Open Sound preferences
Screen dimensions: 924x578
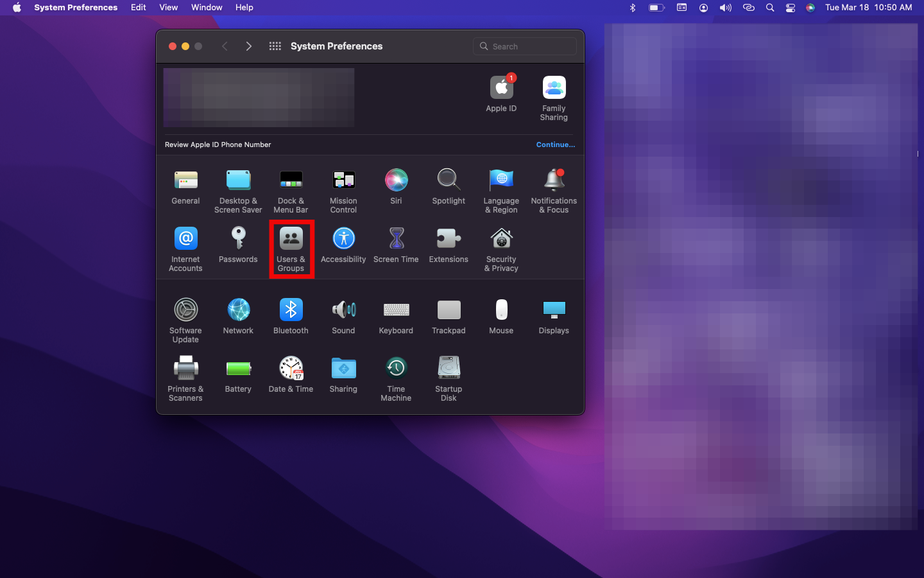click(343, 316)
